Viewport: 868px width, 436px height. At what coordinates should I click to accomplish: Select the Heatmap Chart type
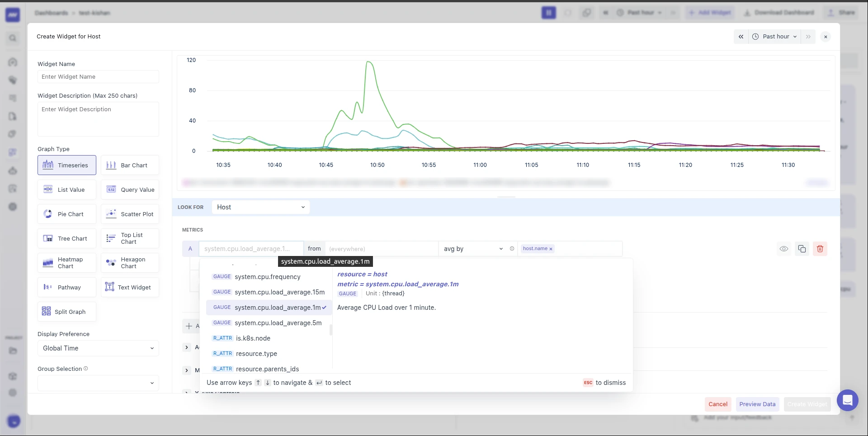click(x=67, y=263)
